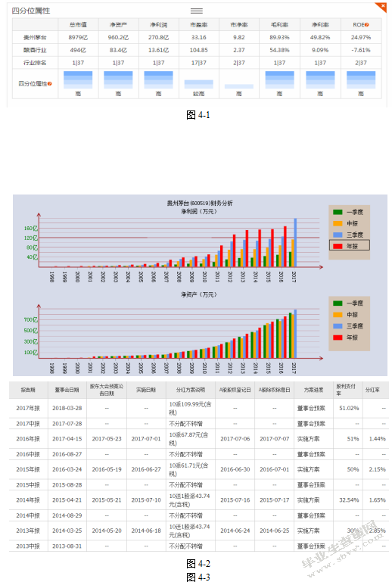Toggle 一季度 series in the 净利润 chart legend

pos(349,212)
